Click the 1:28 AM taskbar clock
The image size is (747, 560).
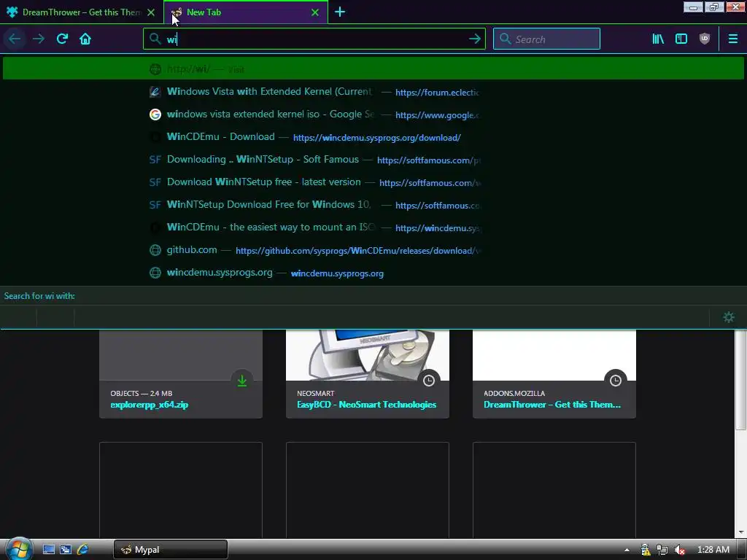coord(713,550)
